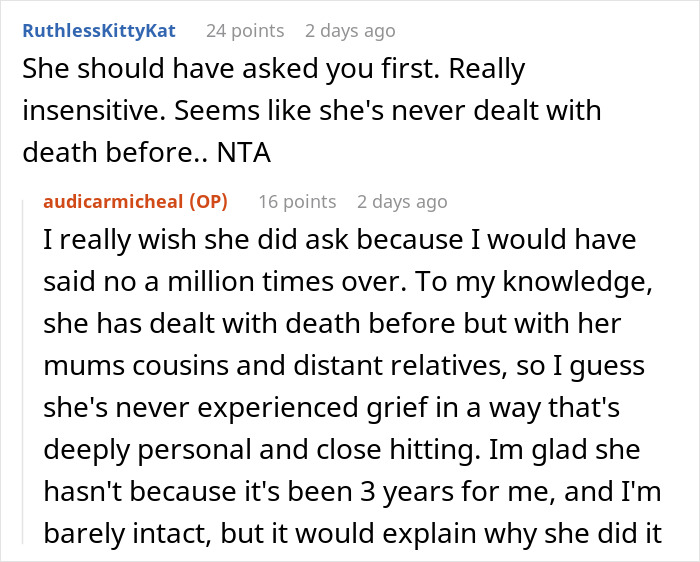Click the line 'barely intact, but it would explain'
The height and width of the screenshot is (562, 700).
click(352, 534)
